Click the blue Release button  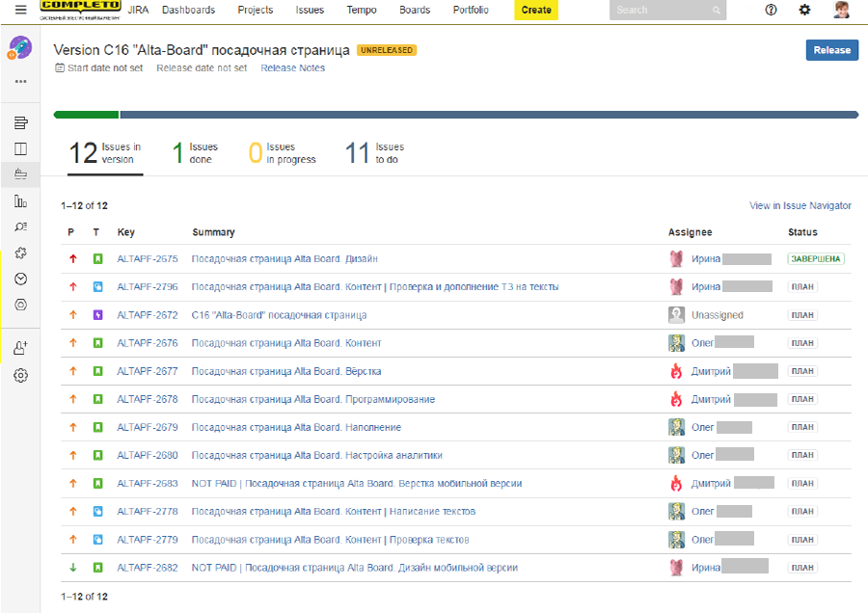click(x=831, y=50)
